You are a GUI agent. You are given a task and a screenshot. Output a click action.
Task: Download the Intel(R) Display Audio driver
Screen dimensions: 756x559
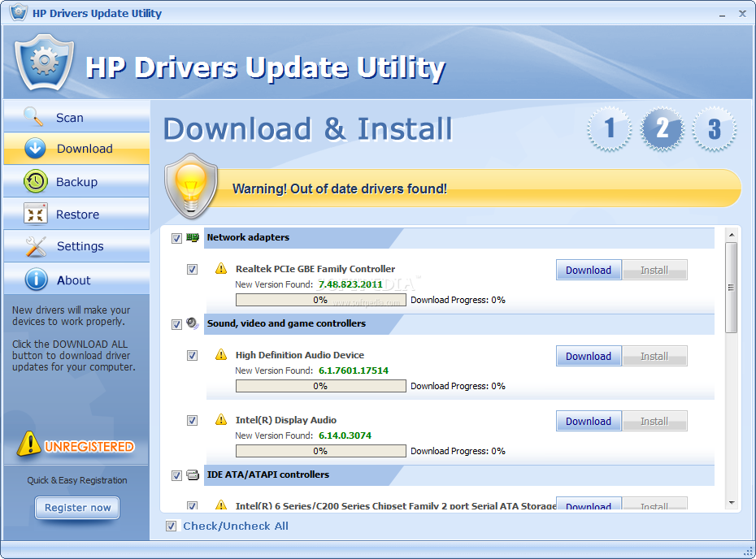(589, 421)
